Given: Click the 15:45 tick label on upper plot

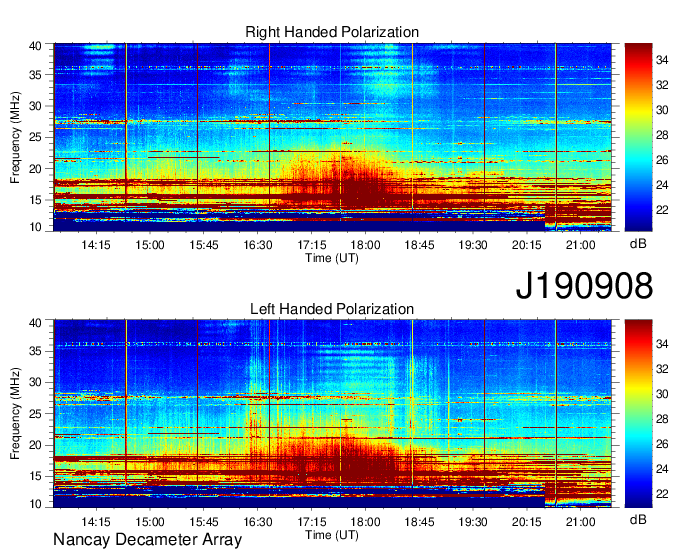Looking at the screenshot, I should [x=204, y=245].
